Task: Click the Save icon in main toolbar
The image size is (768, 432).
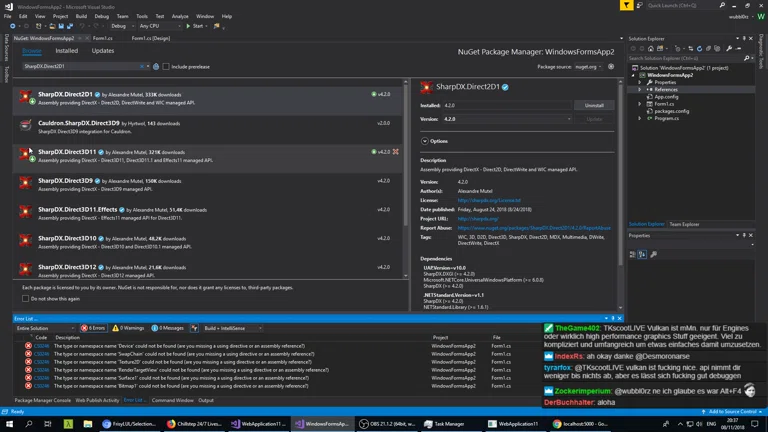Action: [x=61, y=26]
